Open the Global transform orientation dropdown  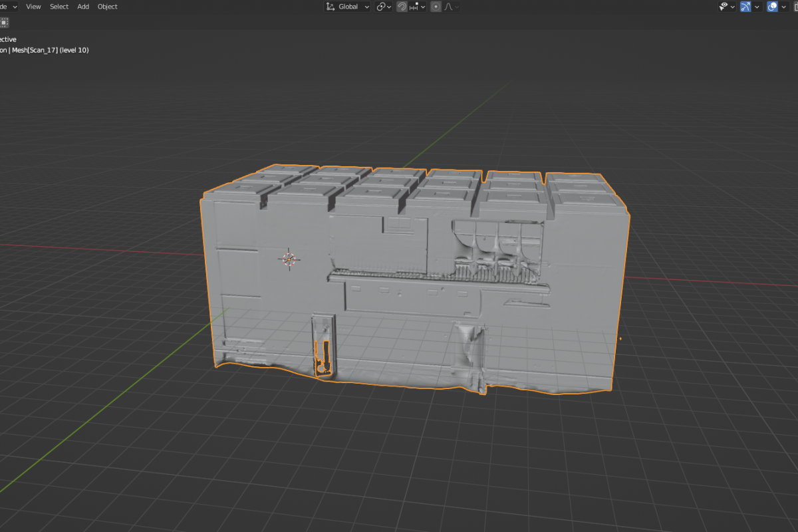pos(348,7)
